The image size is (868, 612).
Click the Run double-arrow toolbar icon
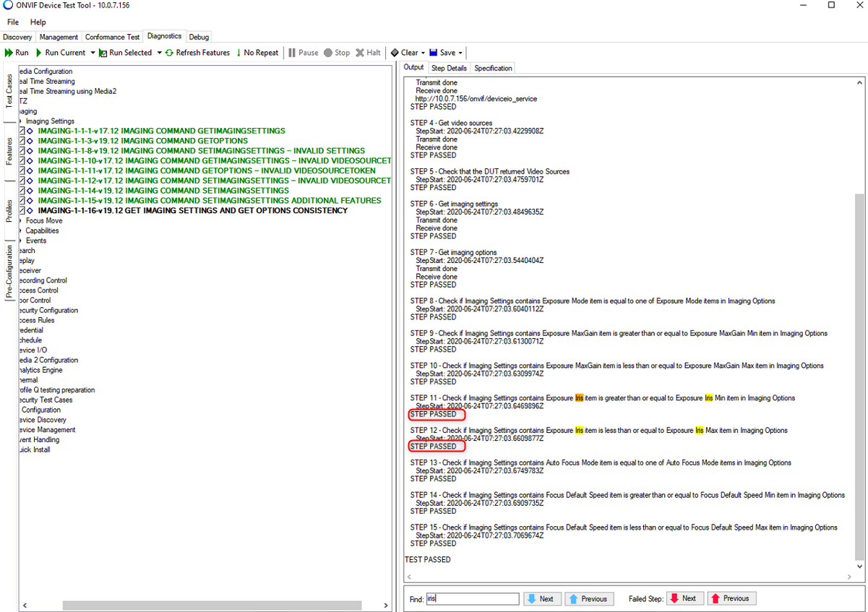(x=9, y=53)
